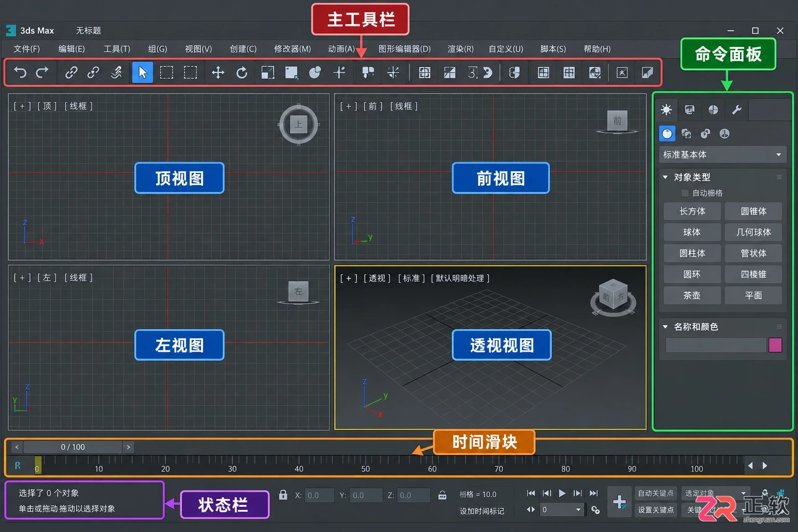Activate the Select Object arrow tool
This screenshot has height=532, width=798.
(142, 73)
